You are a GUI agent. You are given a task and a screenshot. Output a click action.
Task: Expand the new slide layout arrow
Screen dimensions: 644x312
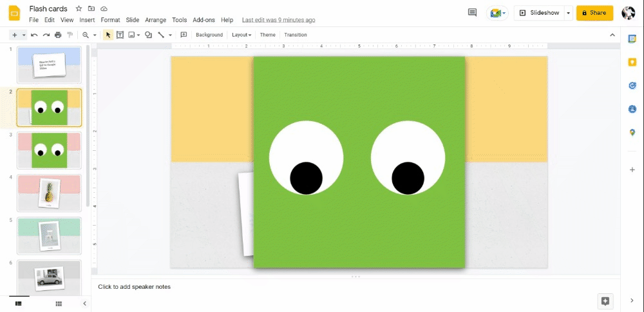point(24,35)
